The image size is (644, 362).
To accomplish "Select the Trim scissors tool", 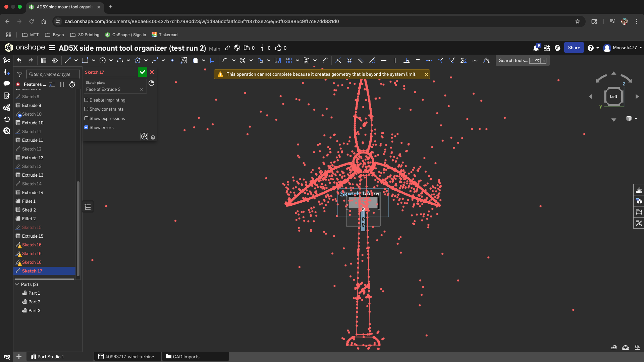I will [243, 61].
